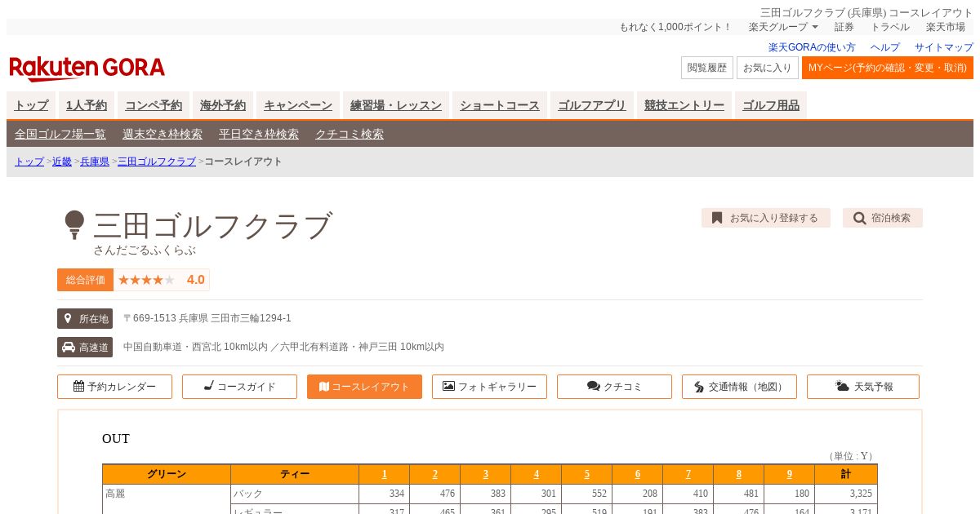
Task: Click the weather cloud icon for 天気予報
Action: 842,387
